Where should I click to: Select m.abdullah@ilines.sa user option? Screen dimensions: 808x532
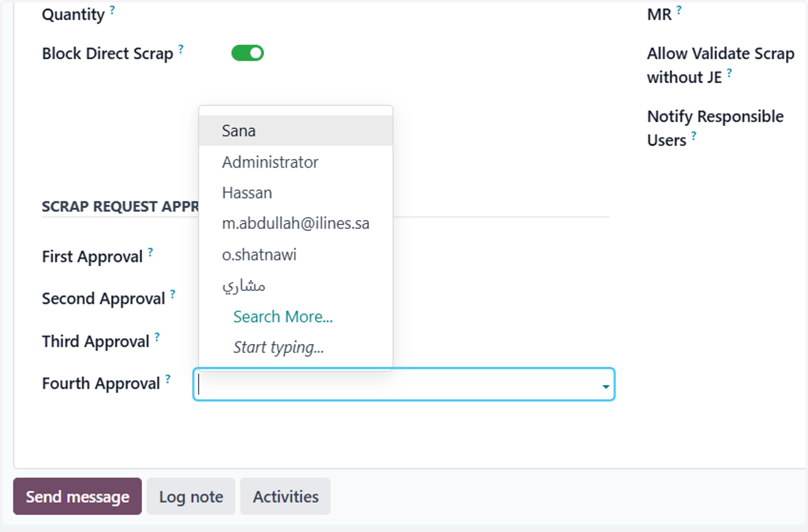pos(296,224)
